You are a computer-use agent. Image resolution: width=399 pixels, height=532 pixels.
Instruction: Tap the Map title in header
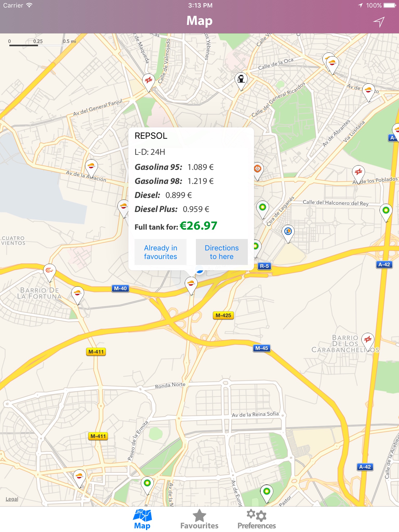(199, 21)
